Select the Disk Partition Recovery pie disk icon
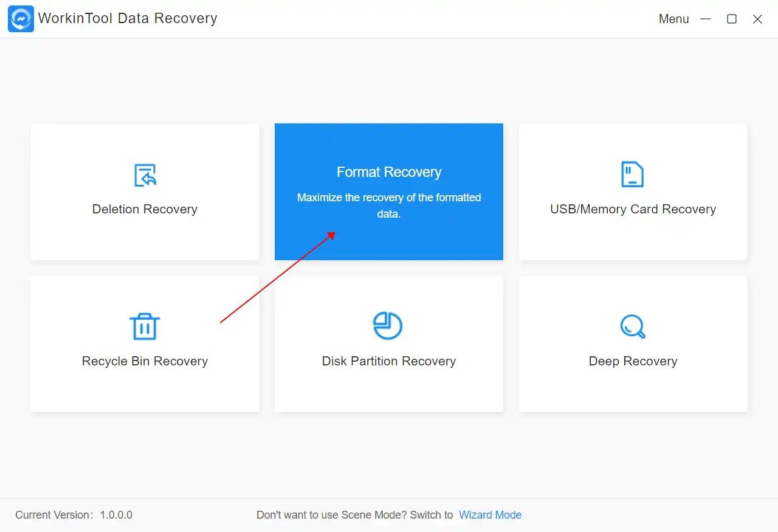Screen dimensions: 778x532 [x=389, y=326]
